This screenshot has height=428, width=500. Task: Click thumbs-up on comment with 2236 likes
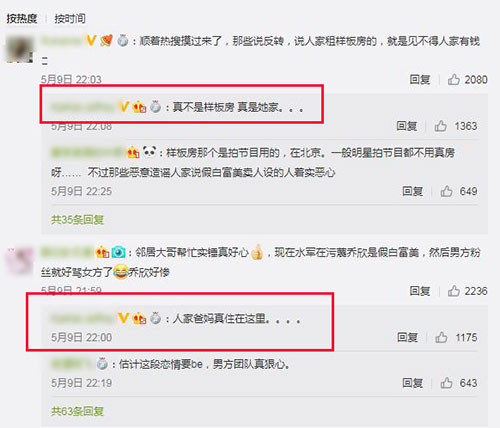tap(454, 291)
